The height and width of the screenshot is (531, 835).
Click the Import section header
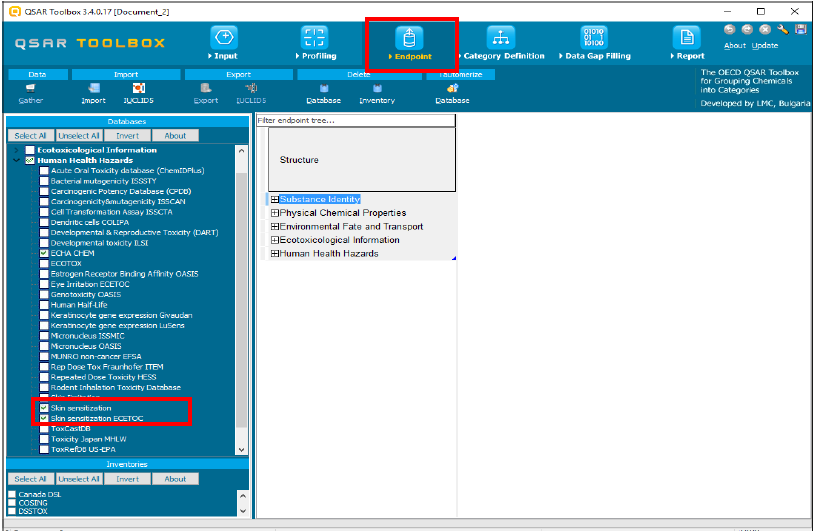(x=126, y=75)
